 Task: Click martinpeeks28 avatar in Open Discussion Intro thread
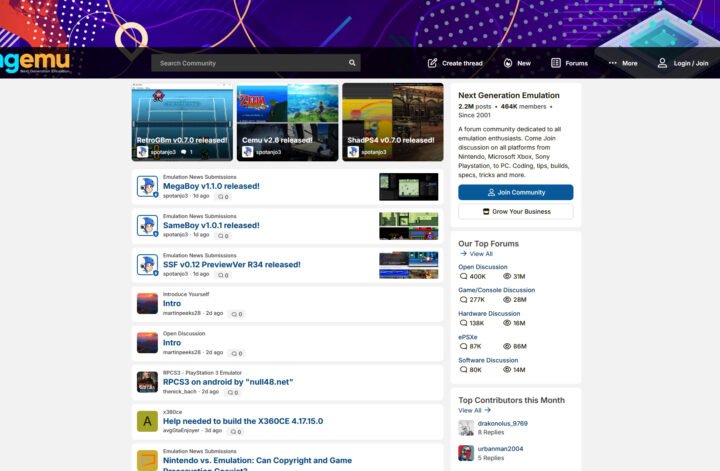pyautogui.click(x=147, y=343)
